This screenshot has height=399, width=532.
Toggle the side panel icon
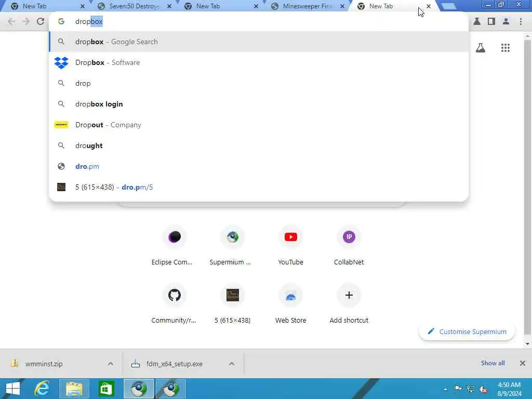coord(491,21)
